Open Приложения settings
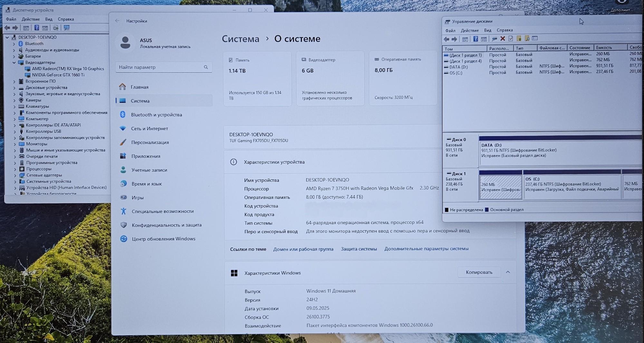The width and height of the screenshot is (644, 343). (164, 156)
